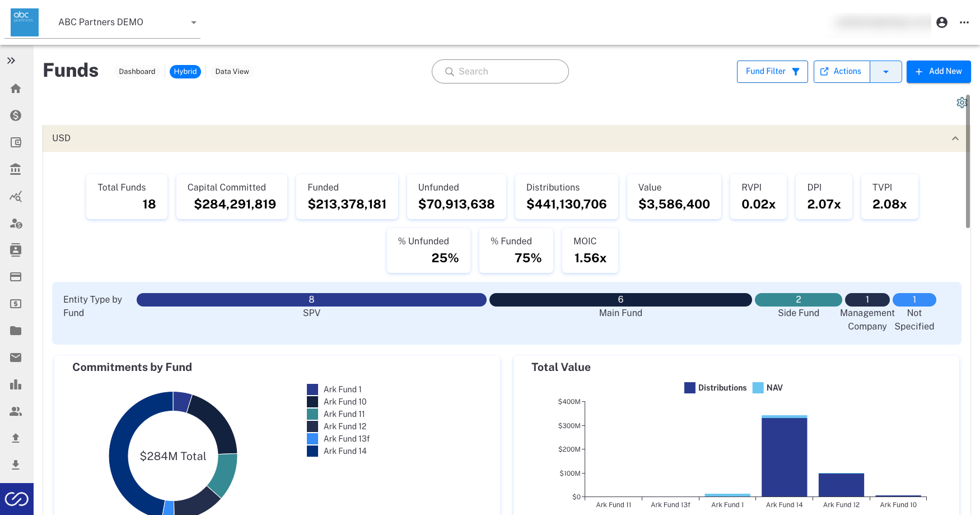The width and height of the screenshot is (980, 515).
Task: Switch to the Data View tab
Action: [x=232, y=72]
